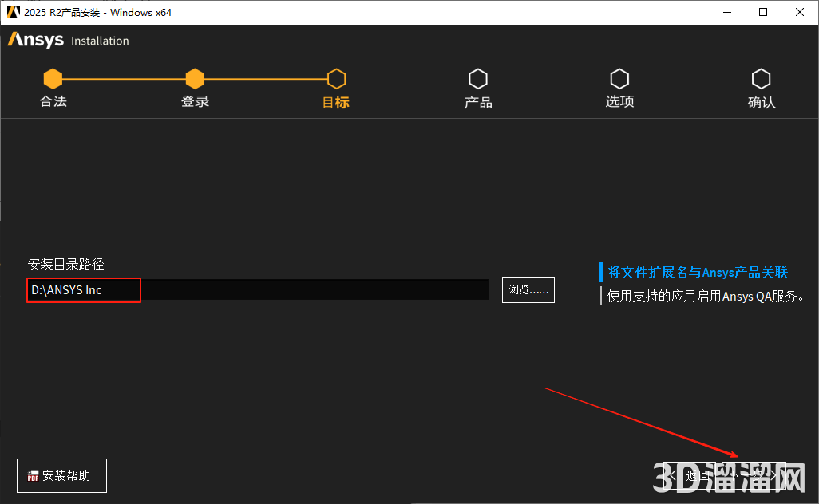Click the 确认 step hexagon icon
Viewport: 819px width, 504px height.
point(761,78)
